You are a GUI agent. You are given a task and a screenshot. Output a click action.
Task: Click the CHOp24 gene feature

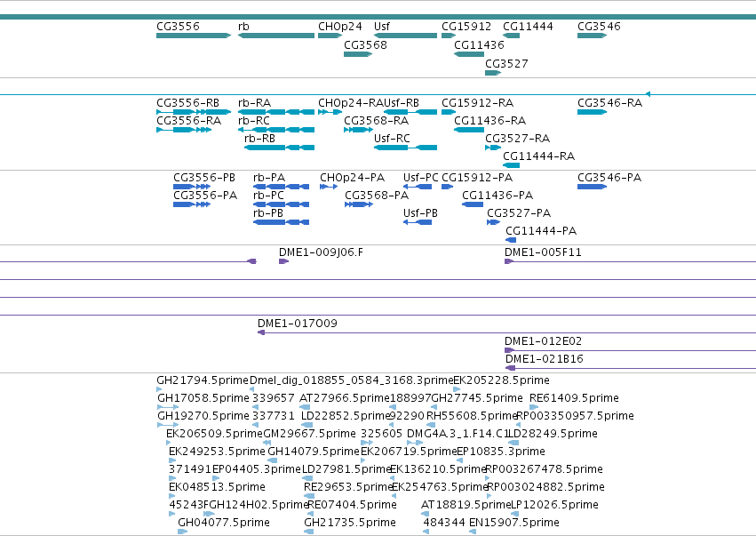(330, 36)
